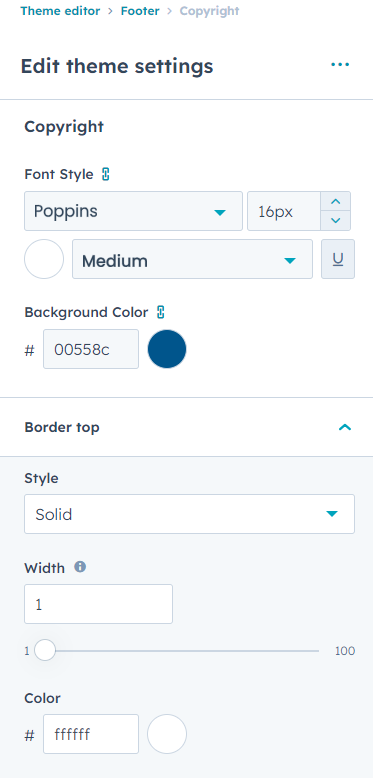Click the Width number input field
The image size is (373, 778).
tap(98, 604)
